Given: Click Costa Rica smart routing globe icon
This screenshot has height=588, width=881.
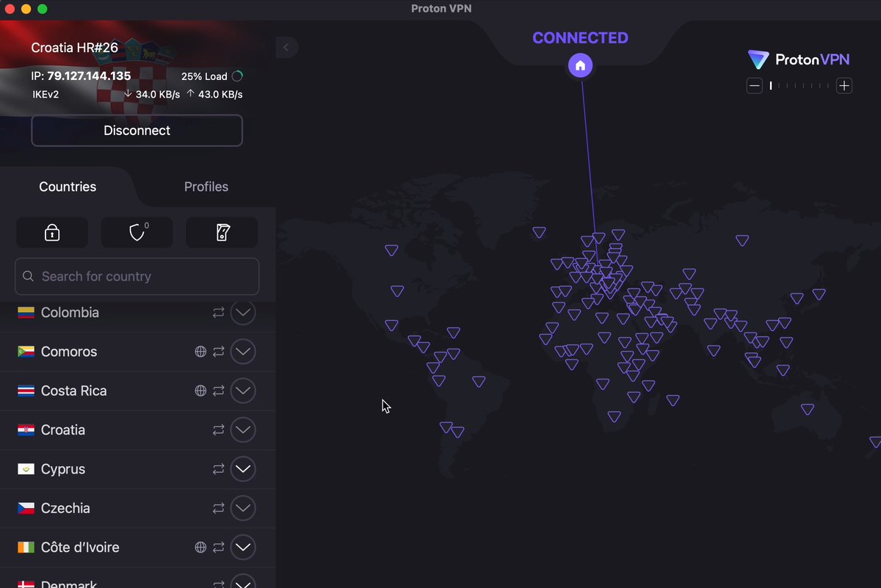Looking at the screenshot, I should click(x=200, y=391).
